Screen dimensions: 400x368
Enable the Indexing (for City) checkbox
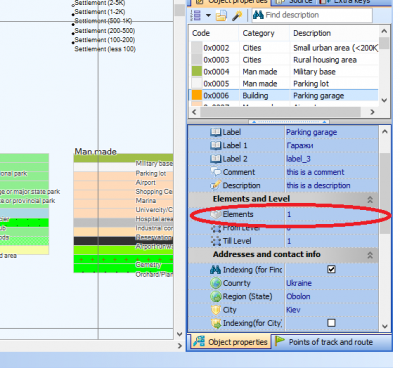tap(331, 323)
